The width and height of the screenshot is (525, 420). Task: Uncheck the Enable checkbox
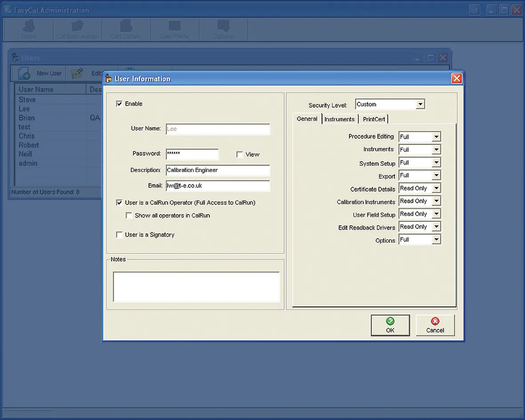(x=119, y=104)
